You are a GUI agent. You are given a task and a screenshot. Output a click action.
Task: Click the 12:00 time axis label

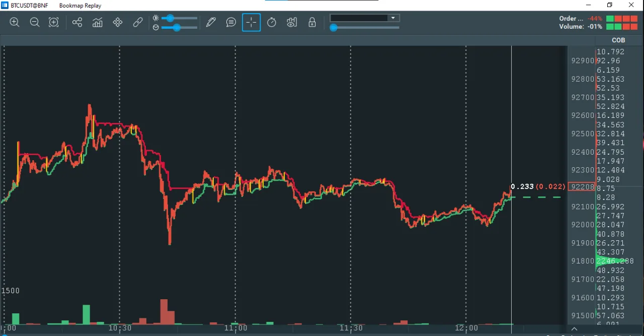coord(466,328)
